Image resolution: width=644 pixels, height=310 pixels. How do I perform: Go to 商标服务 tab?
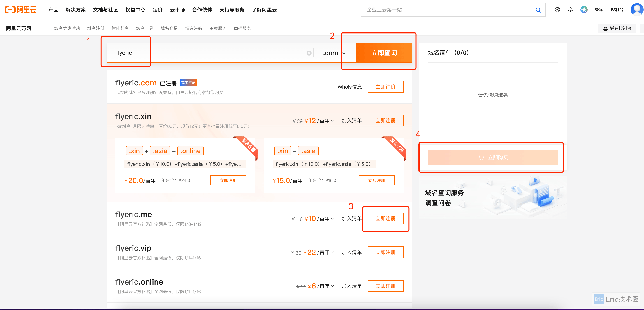click(242, 28)
